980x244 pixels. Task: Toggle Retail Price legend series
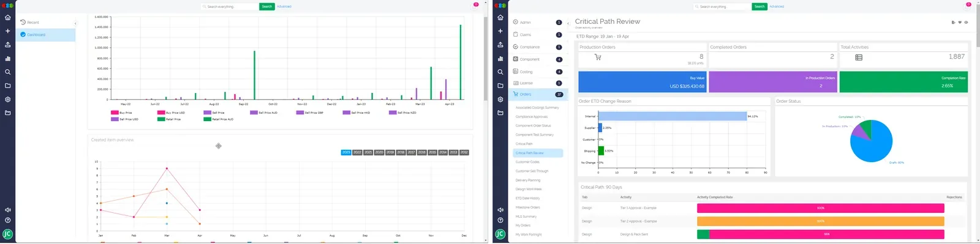pyautogui.click(x=169, y=119)
